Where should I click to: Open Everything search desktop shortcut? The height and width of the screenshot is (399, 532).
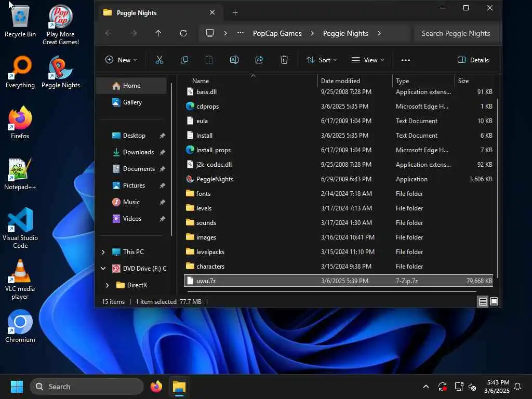(20, 72)
